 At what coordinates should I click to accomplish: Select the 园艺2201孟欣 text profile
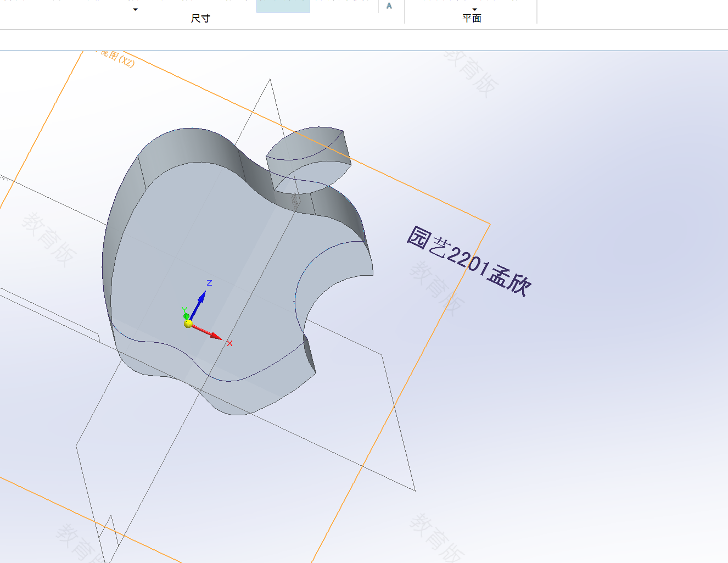(469, 261)
